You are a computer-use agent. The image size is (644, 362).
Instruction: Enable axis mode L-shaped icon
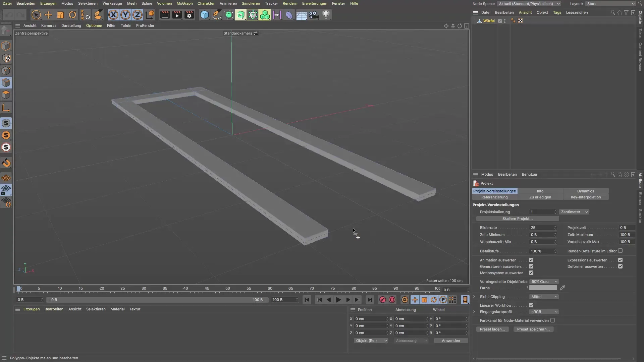[x=6, y=108]
